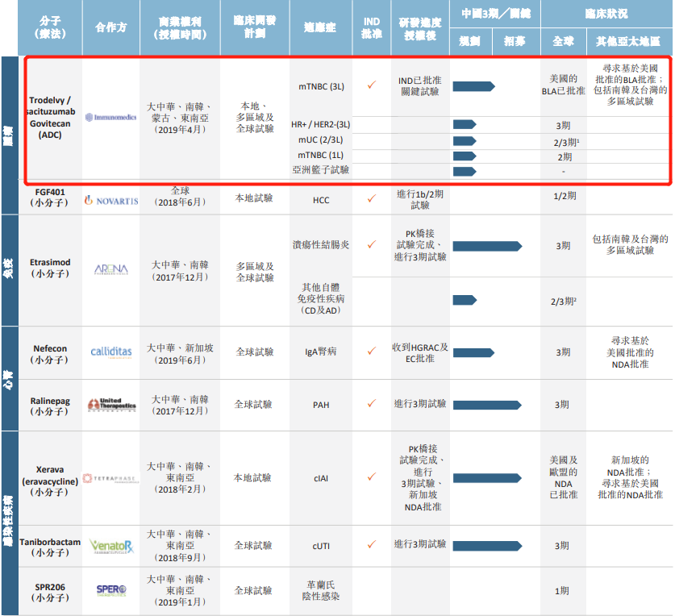Select the Arena Pharmaceuticals logo
675x616 pixels.
[110, 269]
